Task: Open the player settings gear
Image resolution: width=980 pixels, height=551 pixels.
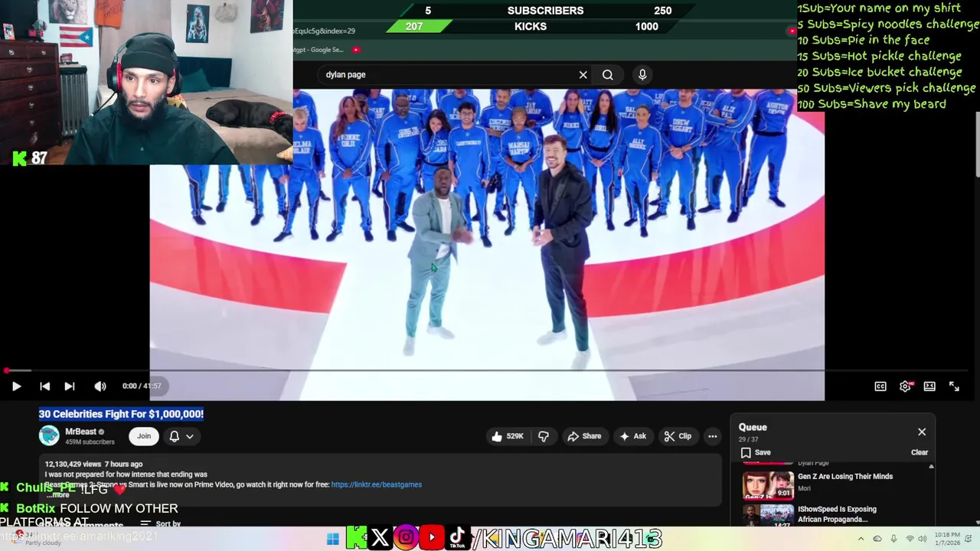Action: point(905,386)
